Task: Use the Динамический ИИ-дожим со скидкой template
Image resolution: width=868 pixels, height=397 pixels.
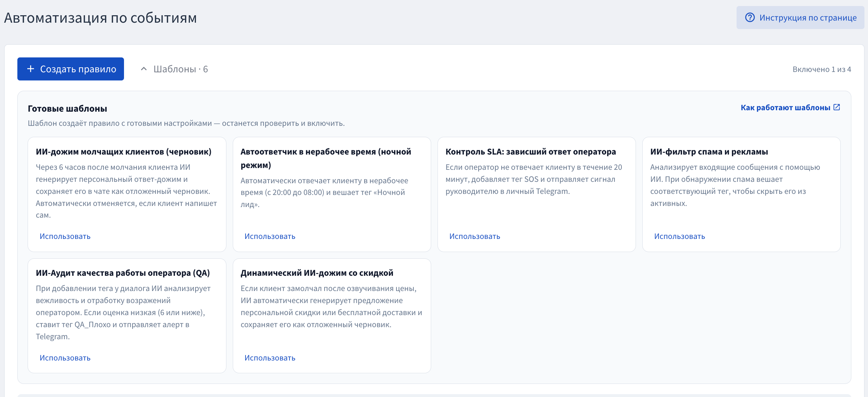Action: click(x=270, y=358)
